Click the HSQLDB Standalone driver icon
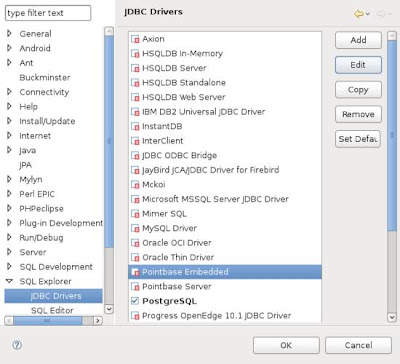The width and height of the screenshot is (400, 364). click(135, 83)
